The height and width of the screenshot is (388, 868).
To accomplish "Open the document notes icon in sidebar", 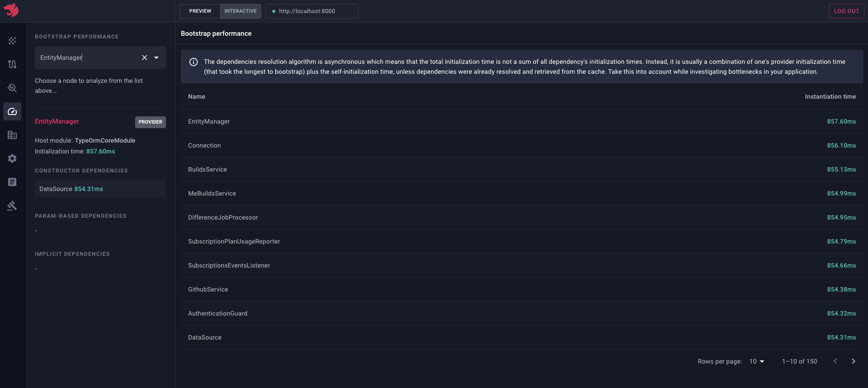I will click(x=12, y=182).
